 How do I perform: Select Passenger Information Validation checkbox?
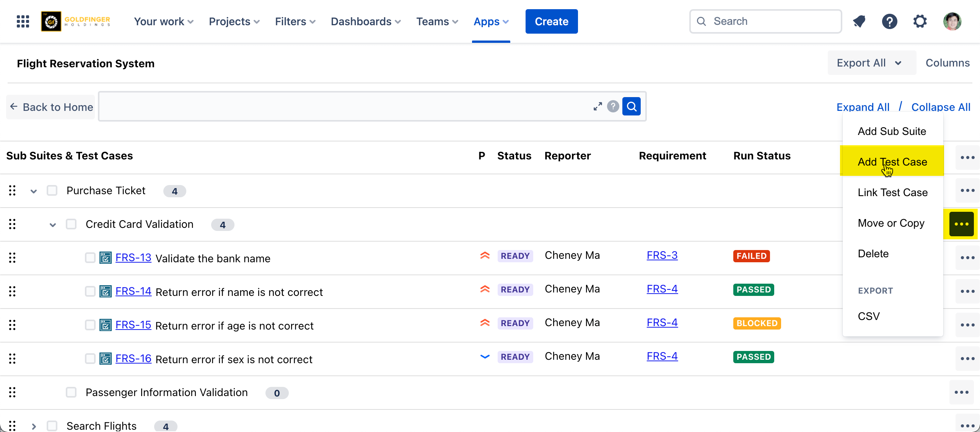[71, 392]
